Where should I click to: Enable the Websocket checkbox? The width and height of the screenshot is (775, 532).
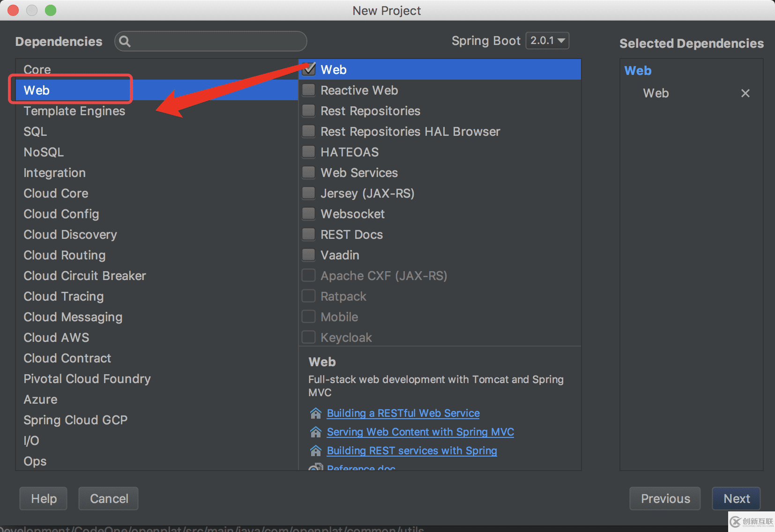pos(309,214)
